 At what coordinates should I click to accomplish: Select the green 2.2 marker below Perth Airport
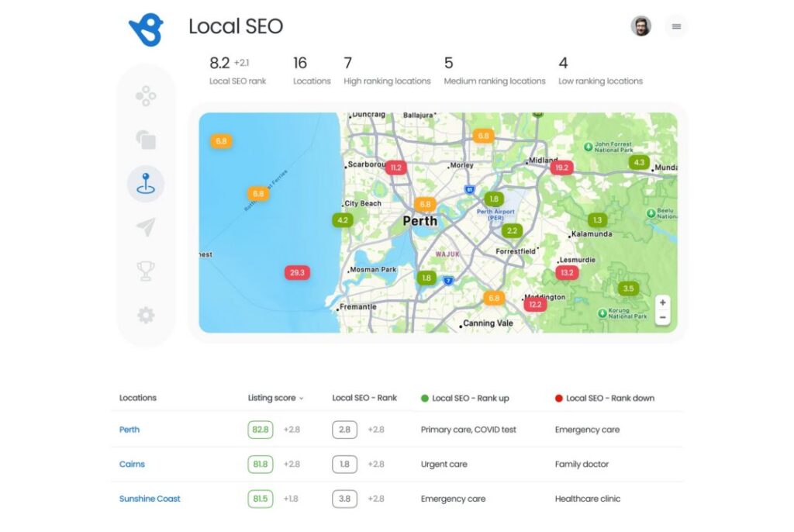(x=512, y=231)
